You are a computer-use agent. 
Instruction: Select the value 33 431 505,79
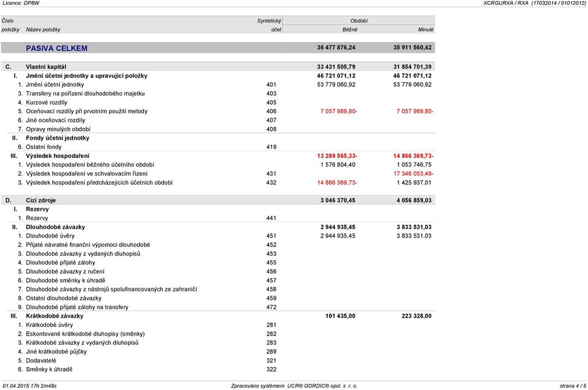[x=336, y=67]
